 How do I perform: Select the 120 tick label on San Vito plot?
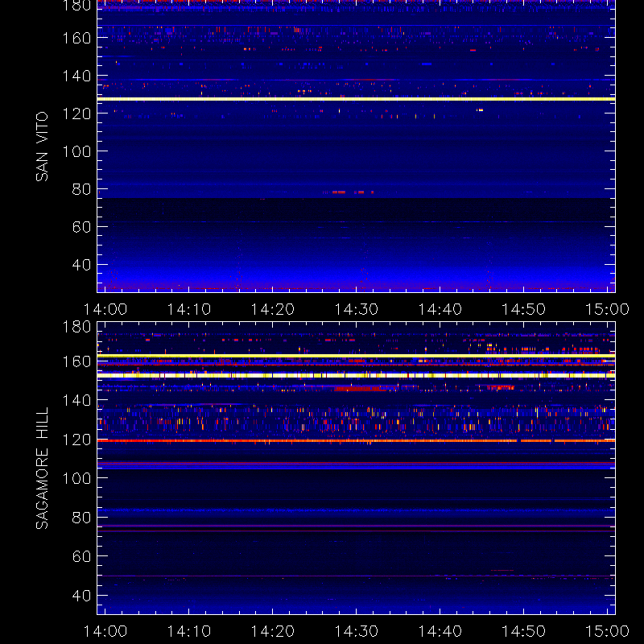point(76,114)
